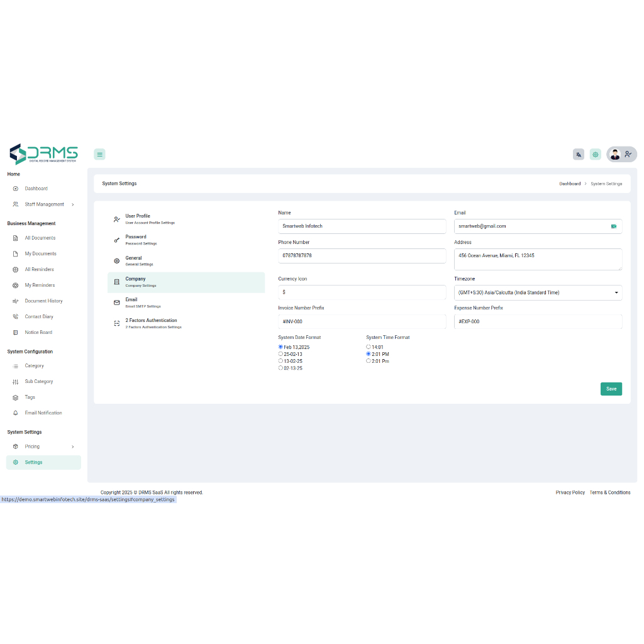The width and height of the screenshot is (644, 644).
Task: Open Document History in sidebar
Action: (43, 301)
